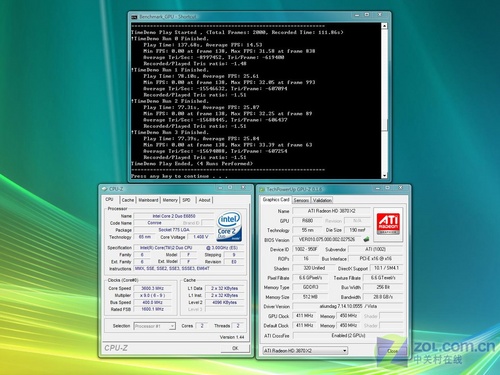Click the Driver Version field in GPU-Z
500x375 pixels.
tap(348, 306)
